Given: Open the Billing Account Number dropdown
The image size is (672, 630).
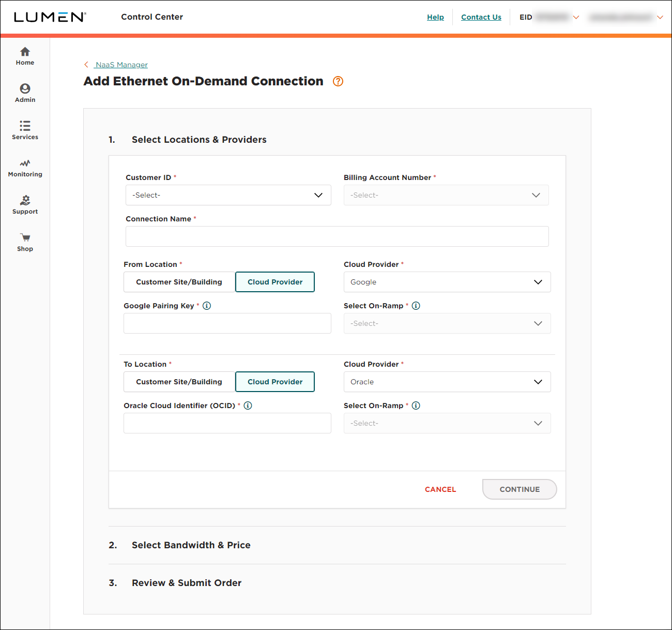Looking at the screenshot, I should point(446,195).
